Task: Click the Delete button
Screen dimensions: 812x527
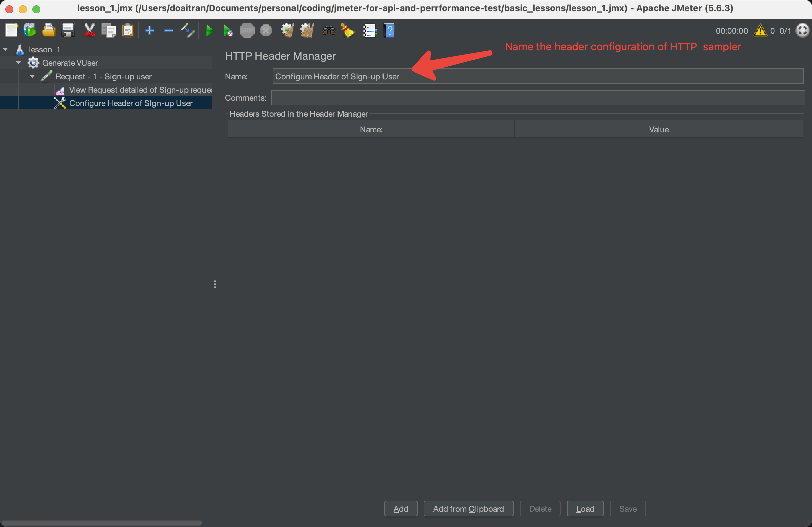Action: click(540, 509)
